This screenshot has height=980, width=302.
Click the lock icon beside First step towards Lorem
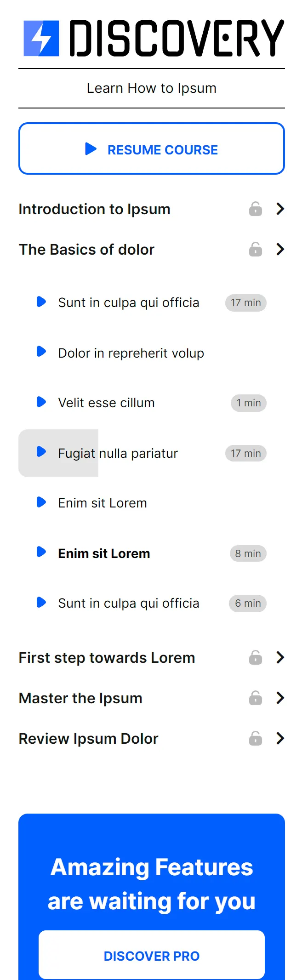[256, 657]
